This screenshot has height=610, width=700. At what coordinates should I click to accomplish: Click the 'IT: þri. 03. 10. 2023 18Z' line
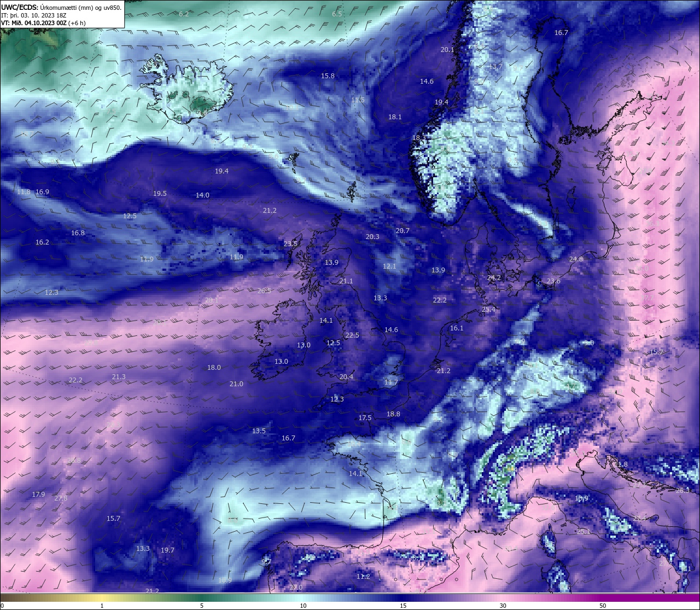click(x=34, y=15)
